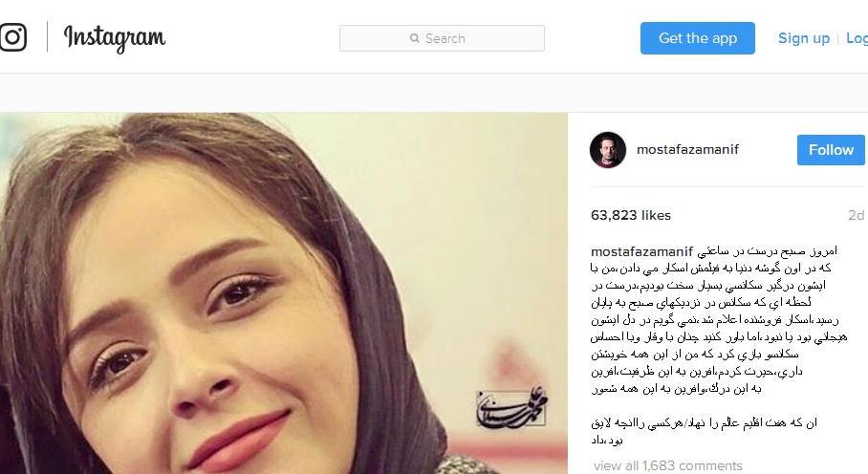
Task: Click the poem lines ending the caption
Action: [704, 431]
